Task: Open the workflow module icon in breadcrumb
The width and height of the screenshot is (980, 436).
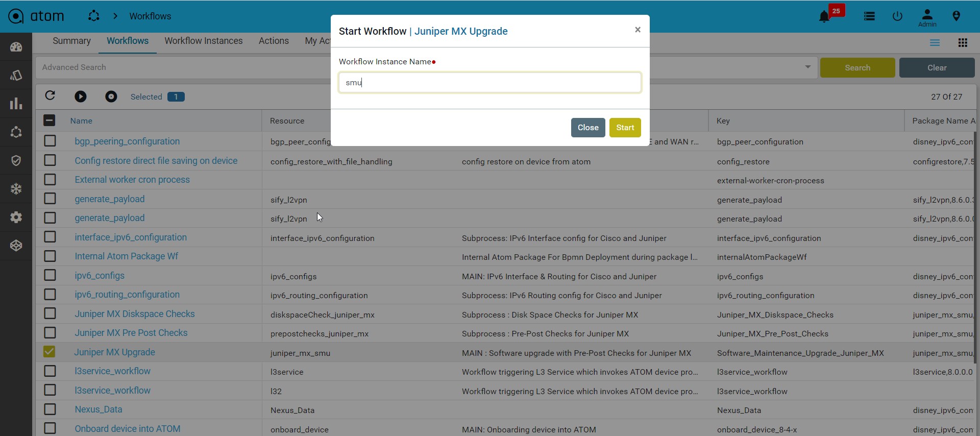Action: (93, 16)
